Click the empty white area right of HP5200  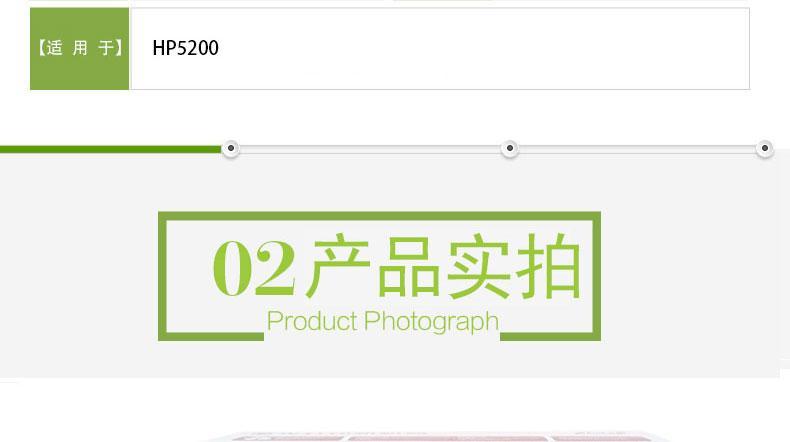point(484,48)
